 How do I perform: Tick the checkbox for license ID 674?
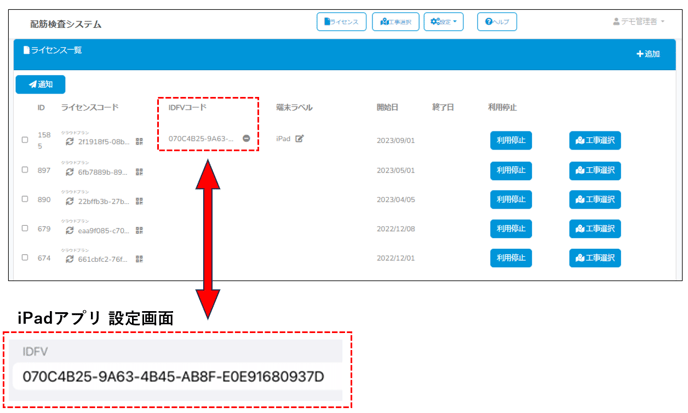click(x=25, y=258)
